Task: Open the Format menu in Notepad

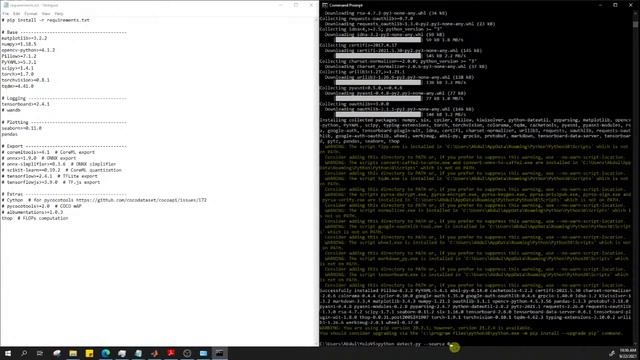Action: 31,13
